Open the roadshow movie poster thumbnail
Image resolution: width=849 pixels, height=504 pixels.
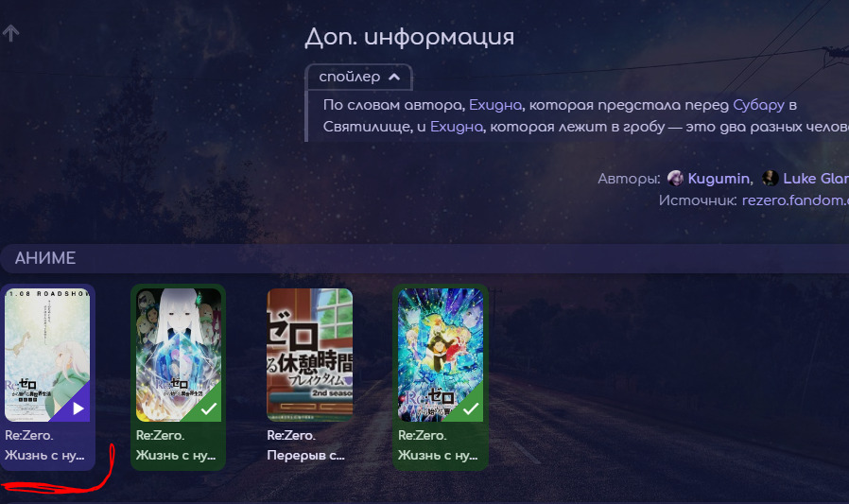click(47, 355)
